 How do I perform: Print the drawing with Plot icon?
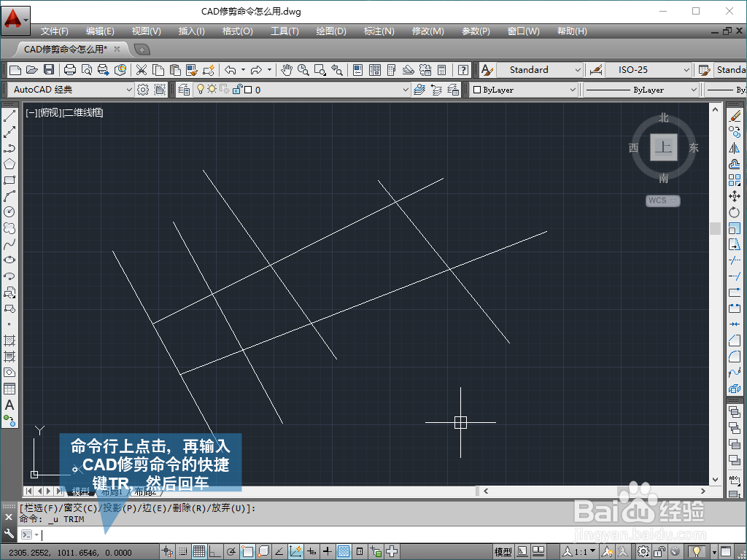[x=69, y=70]
